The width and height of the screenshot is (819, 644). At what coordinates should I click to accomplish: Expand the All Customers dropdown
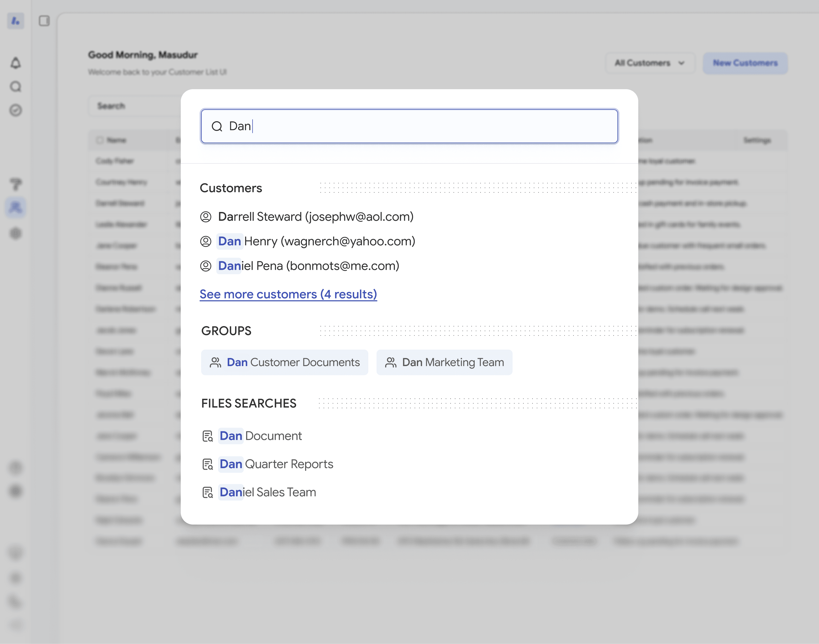pyautogui.click(x=650, y=63)
